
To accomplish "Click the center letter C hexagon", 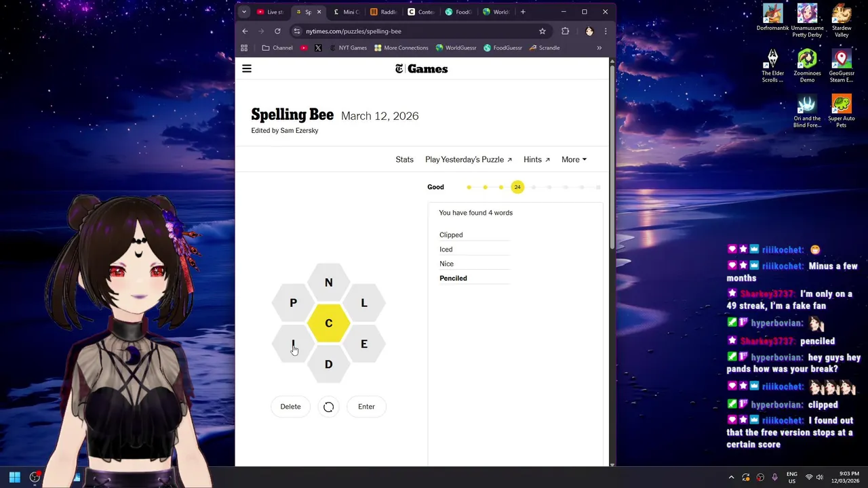I will [x=329, y=323].
